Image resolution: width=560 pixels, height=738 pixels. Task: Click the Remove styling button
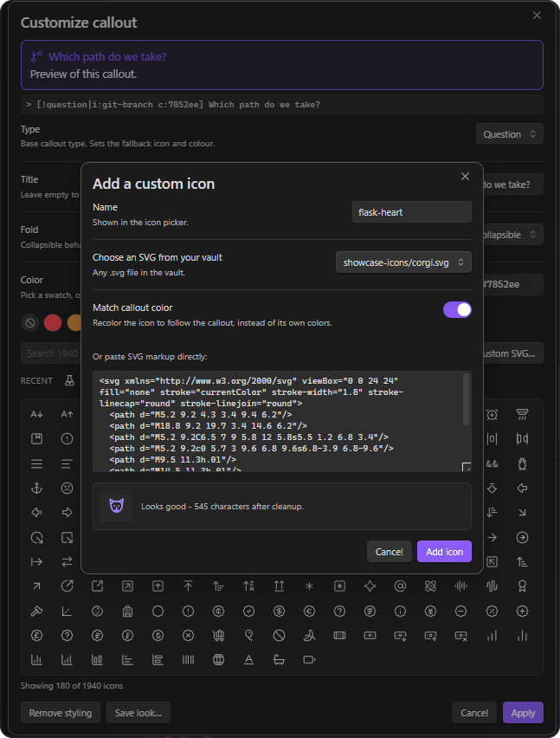point(61,713)
